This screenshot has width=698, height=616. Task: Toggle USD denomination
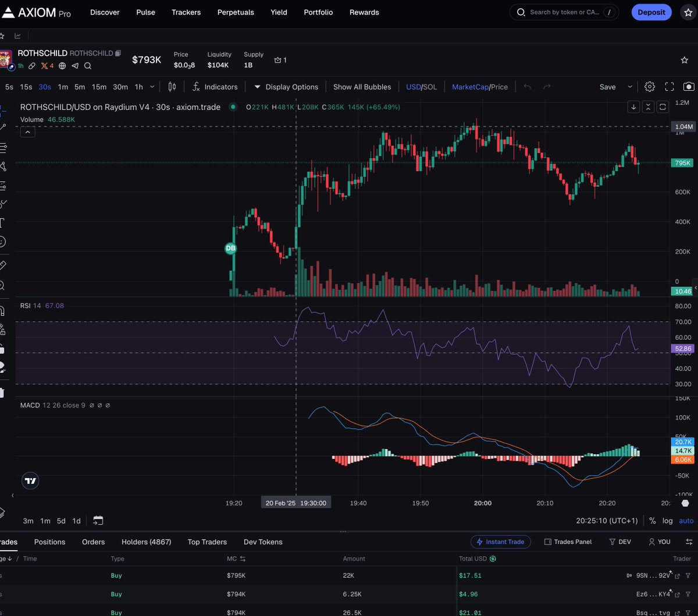tap(413, 87)
